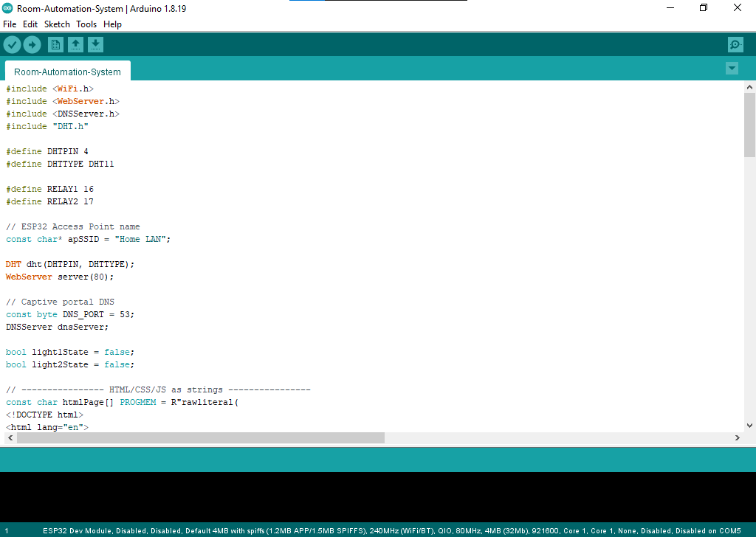Open a sketch using the up-arrow icon
Viewport: 756px width, 537px height.
pos(75,45)
